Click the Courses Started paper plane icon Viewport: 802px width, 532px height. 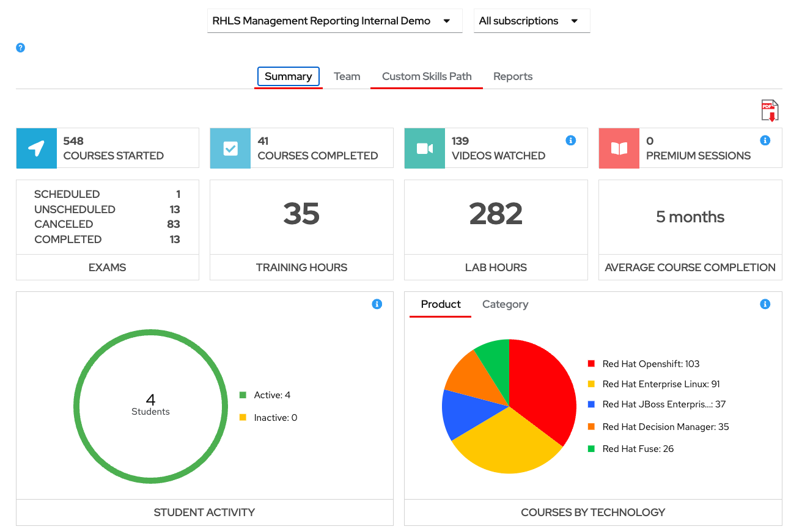pos(37,148)
